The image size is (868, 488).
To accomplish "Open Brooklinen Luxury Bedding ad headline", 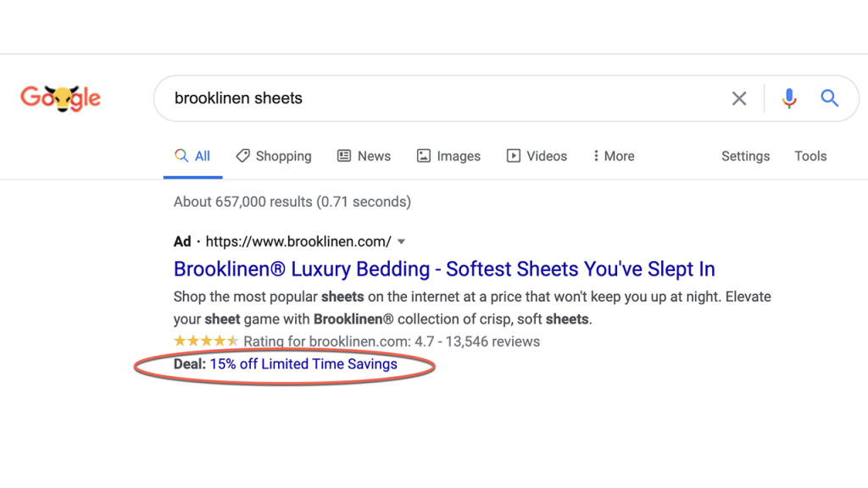I will point(444,269).
